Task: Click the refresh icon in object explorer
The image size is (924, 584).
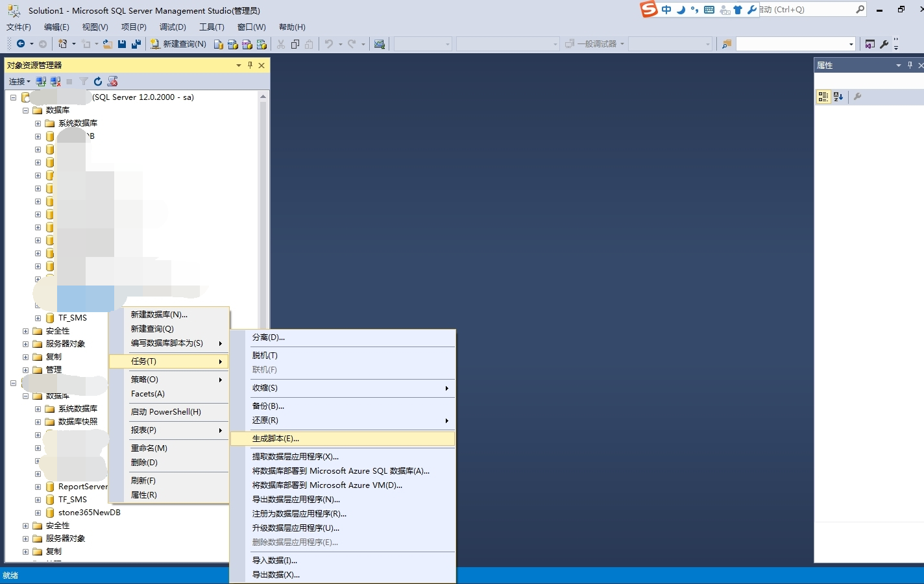Action: point(98,81)
